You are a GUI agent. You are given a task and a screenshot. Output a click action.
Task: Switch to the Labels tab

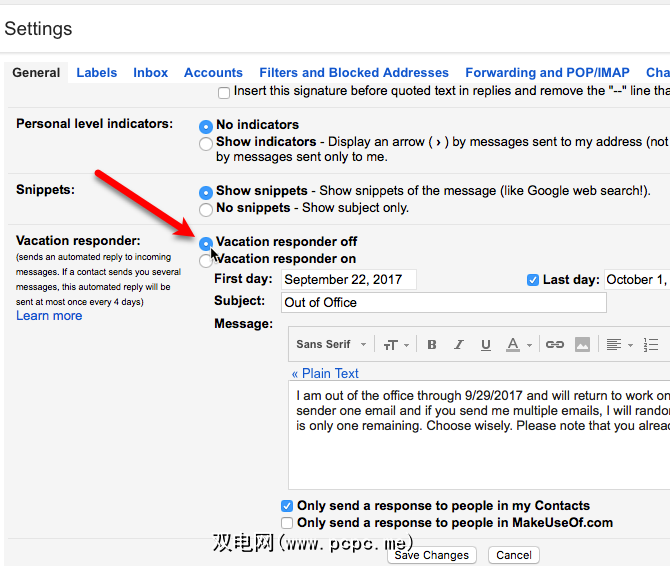(x=97, y=73)
